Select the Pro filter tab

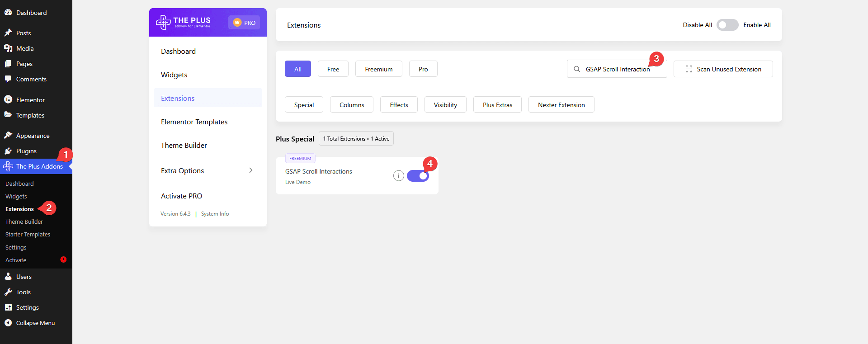pos(423,69)
